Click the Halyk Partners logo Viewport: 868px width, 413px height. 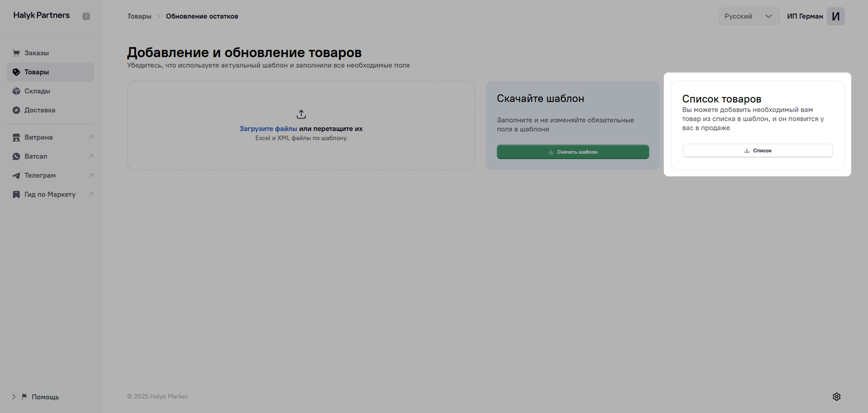(x=42, y=15)
